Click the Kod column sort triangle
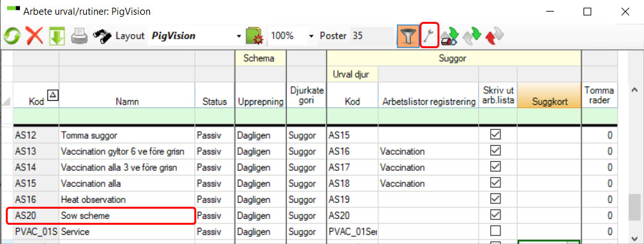This screenshot has width=644, height=244. point(53,96)
